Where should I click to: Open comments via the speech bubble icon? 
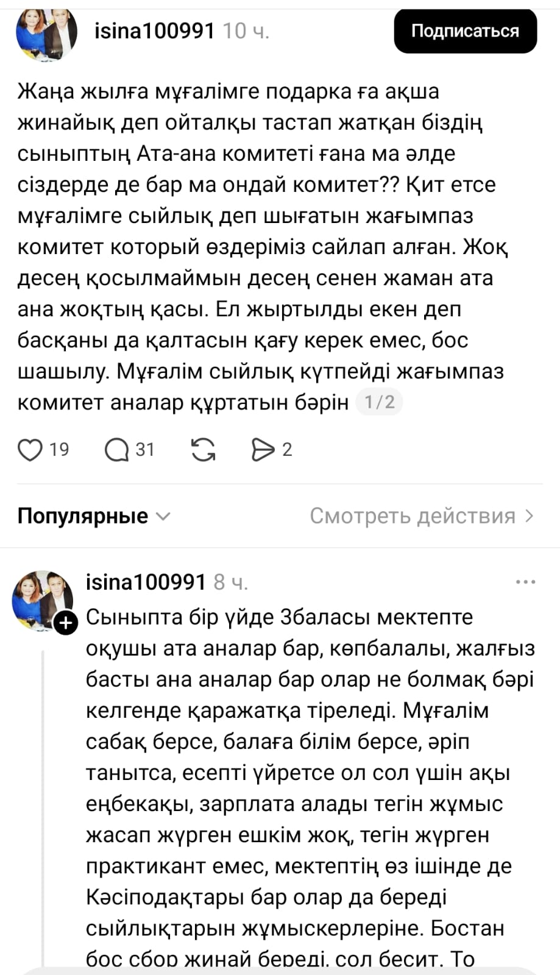click(116, 450)
